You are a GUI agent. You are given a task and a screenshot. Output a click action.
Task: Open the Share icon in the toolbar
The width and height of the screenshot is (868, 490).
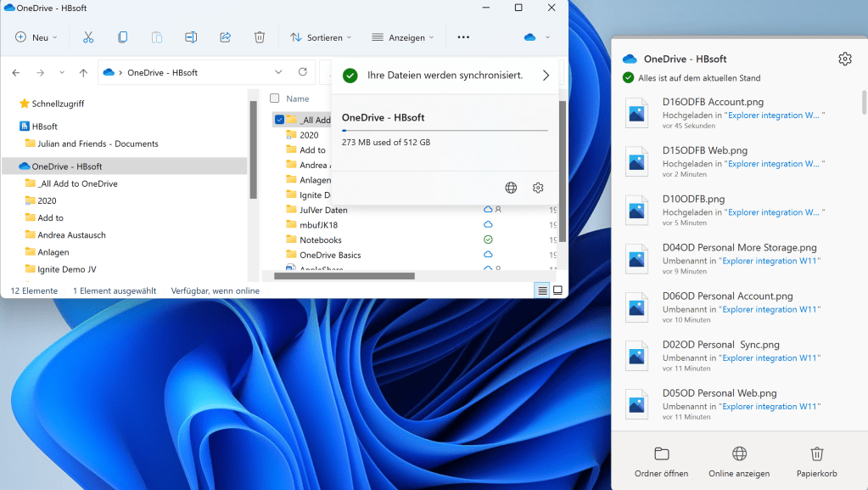click(225, 37)
